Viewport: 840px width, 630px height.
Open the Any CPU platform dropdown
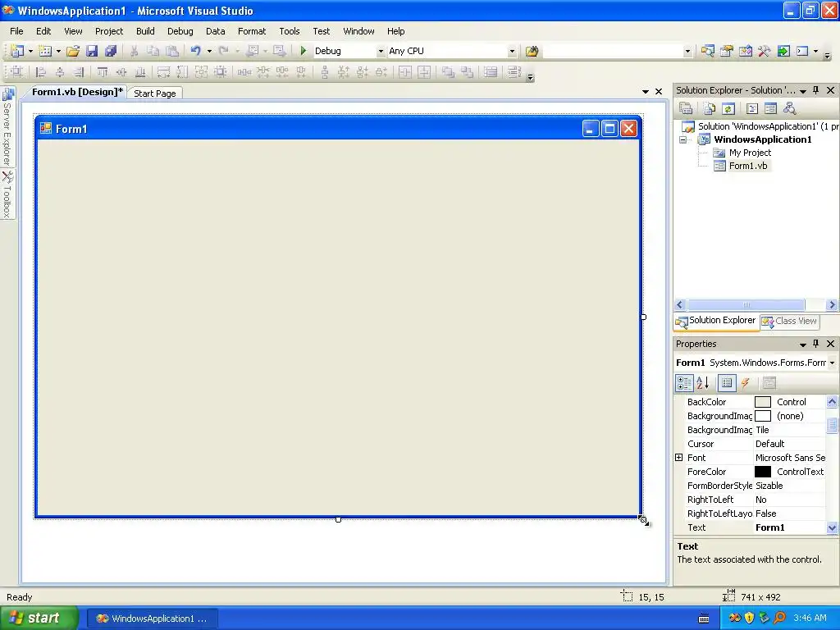[x=512, y=52]
